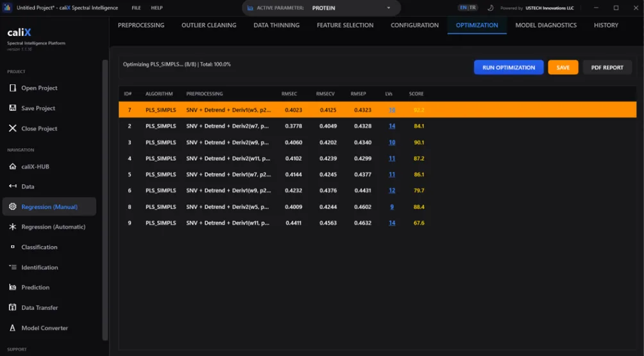The width and height of the screenshot is (644, 356).
Task: Sort by the RMSEC column header
Action: click(x=289, y=94)
